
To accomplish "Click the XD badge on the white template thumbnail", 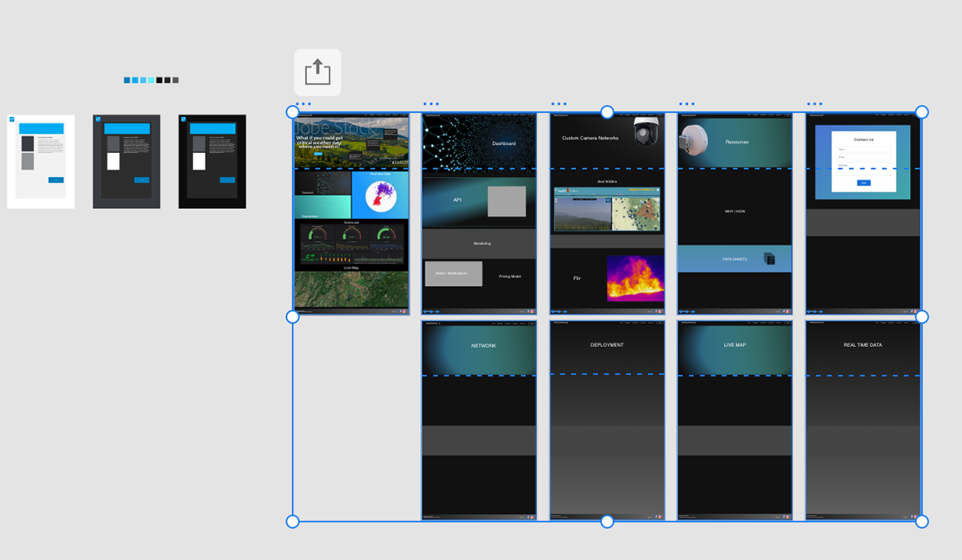I will point(11,119).
